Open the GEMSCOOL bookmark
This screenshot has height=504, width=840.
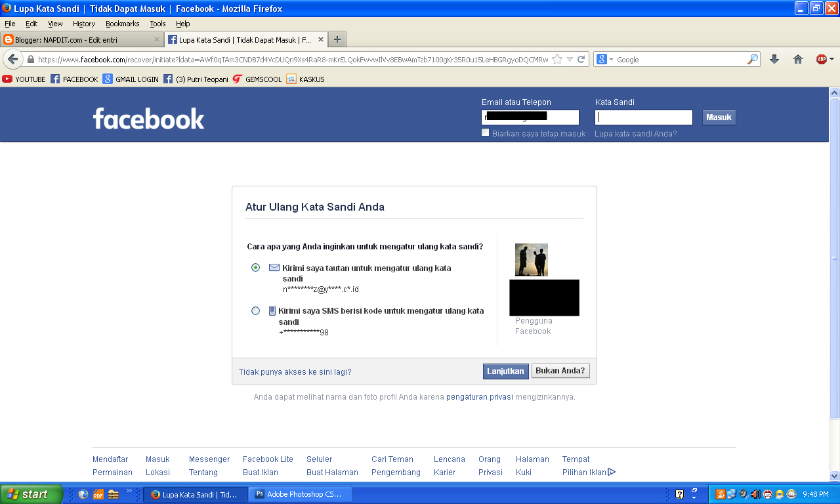[x=257, y=79]
